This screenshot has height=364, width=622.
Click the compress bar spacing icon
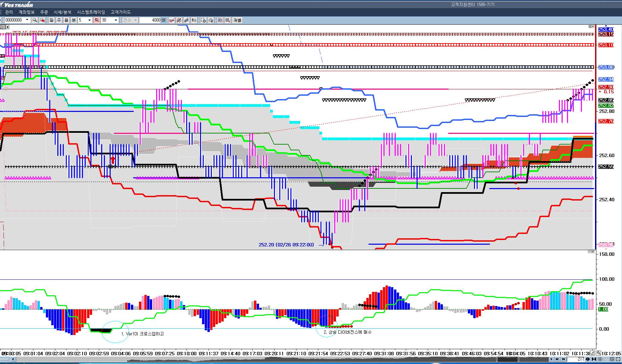pos(594,359)
